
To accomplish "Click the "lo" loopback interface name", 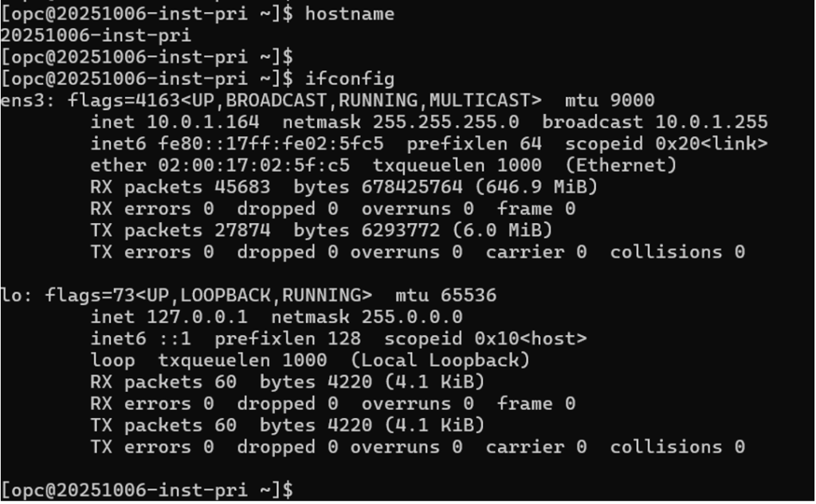I will click(11, 295).
